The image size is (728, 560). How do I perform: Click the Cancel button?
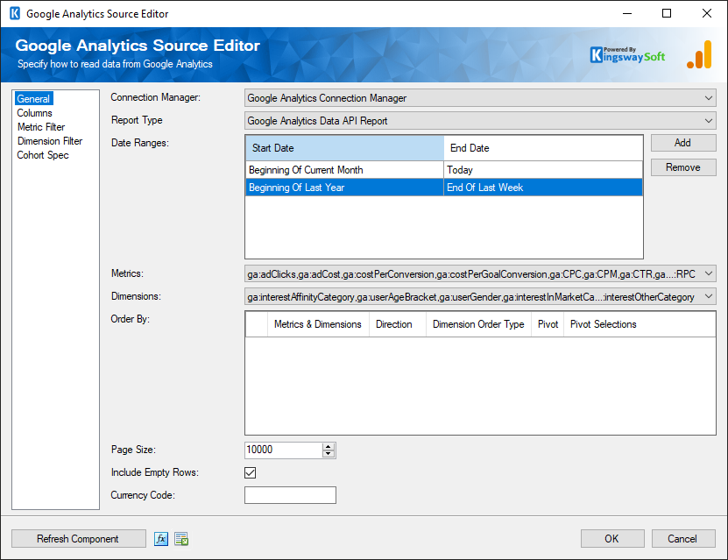click(683, 539)
